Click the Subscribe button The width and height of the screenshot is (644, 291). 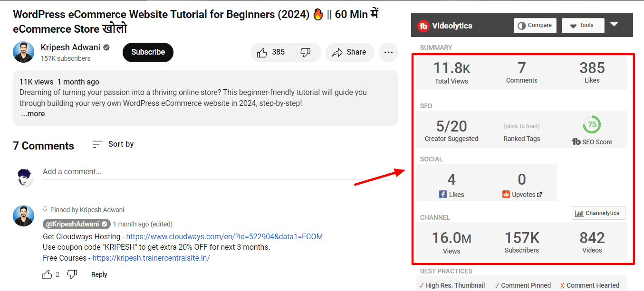click(x=148, y=52)
